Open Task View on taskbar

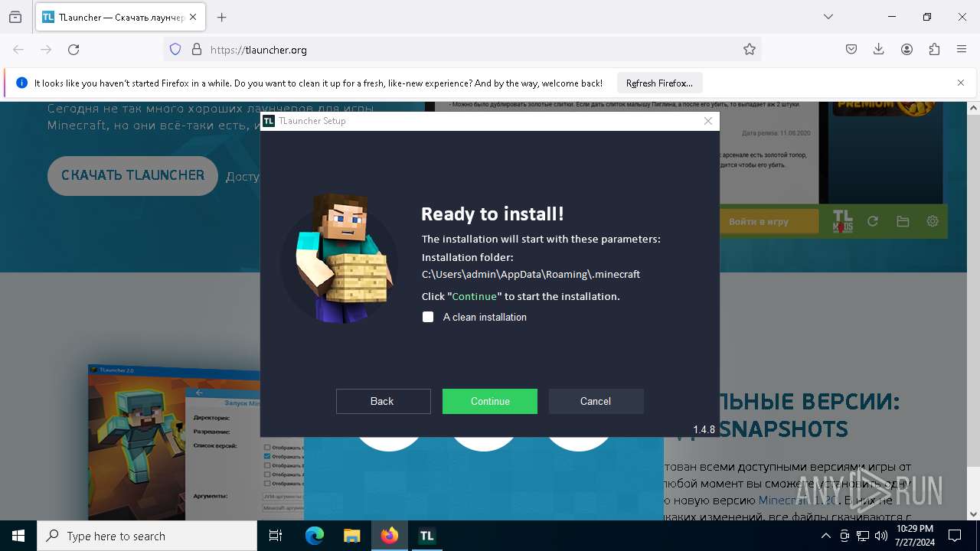276,536
